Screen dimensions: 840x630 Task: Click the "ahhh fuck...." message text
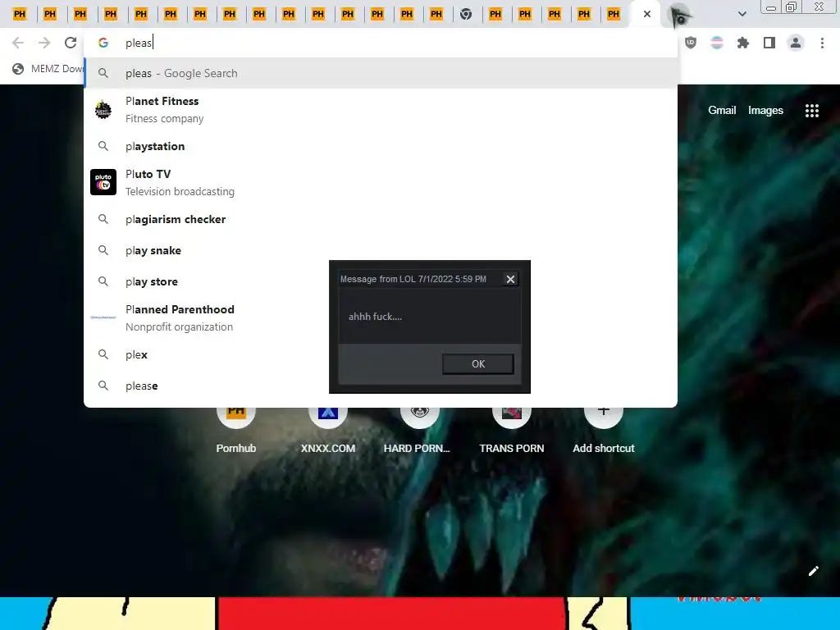375,317
